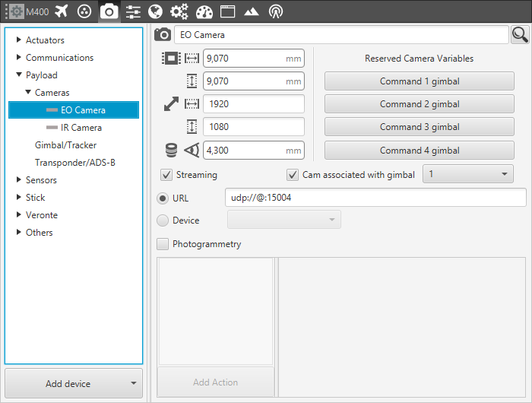Select Transponder/ADS-B in the tree
The width and height of the screenshot is (532, 403).
pos(75,163)
